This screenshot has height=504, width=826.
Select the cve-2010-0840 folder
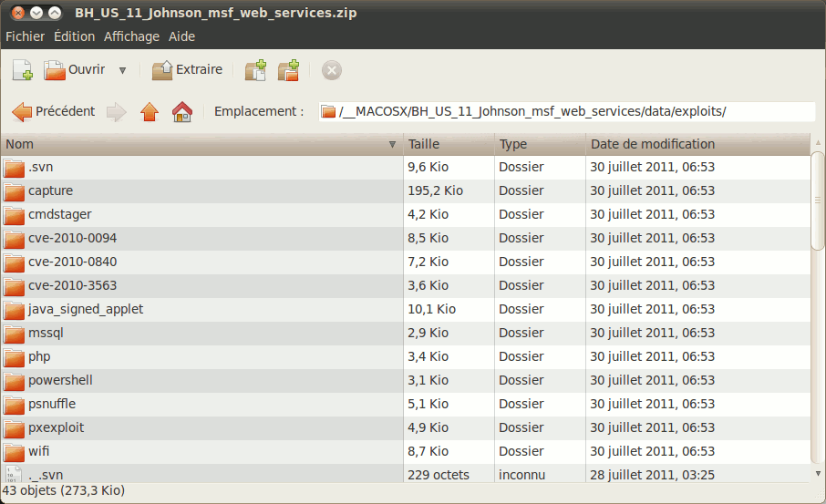click(x=72, y=262)
